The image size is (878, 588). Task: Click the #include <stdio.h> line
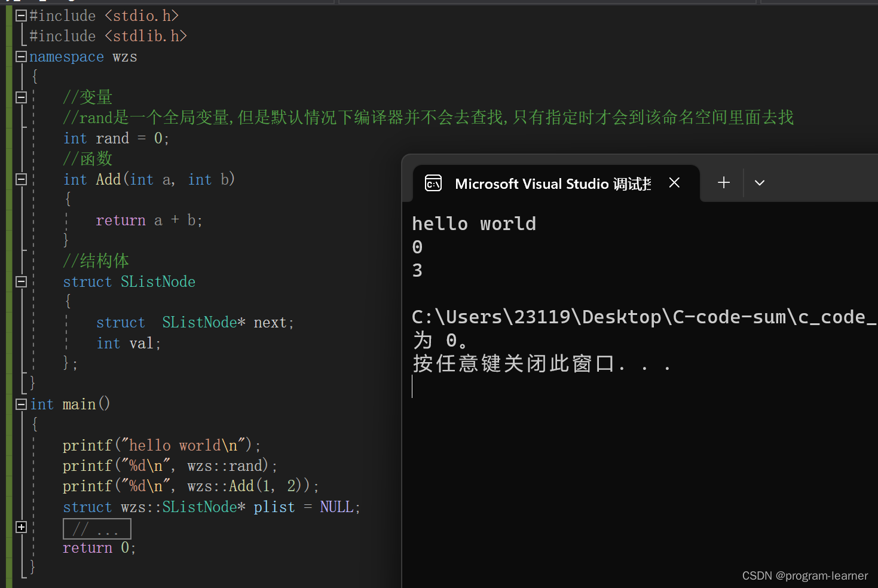(x=104, y=16)
